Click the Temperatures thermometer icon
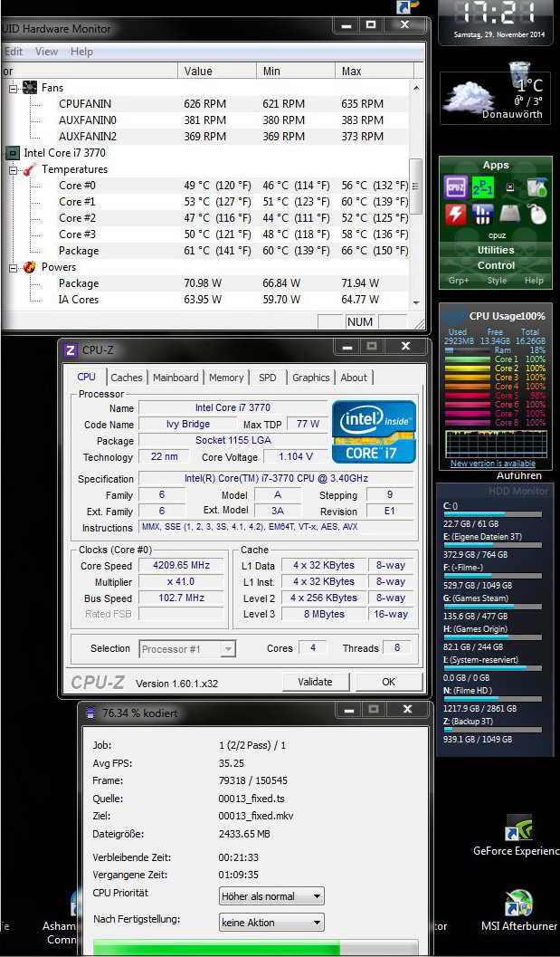This screenshot has width=560, height=957. tap(30, 169)
